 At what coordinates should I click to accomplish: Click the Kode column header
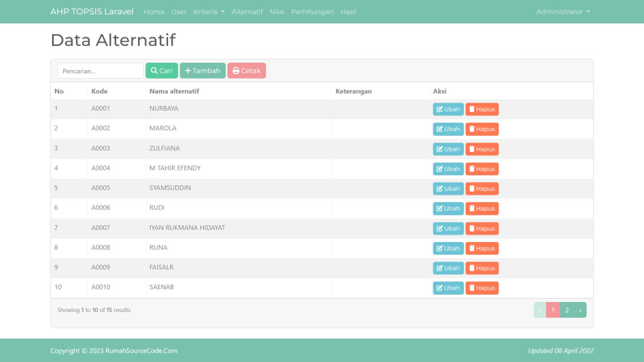point(99,91)
